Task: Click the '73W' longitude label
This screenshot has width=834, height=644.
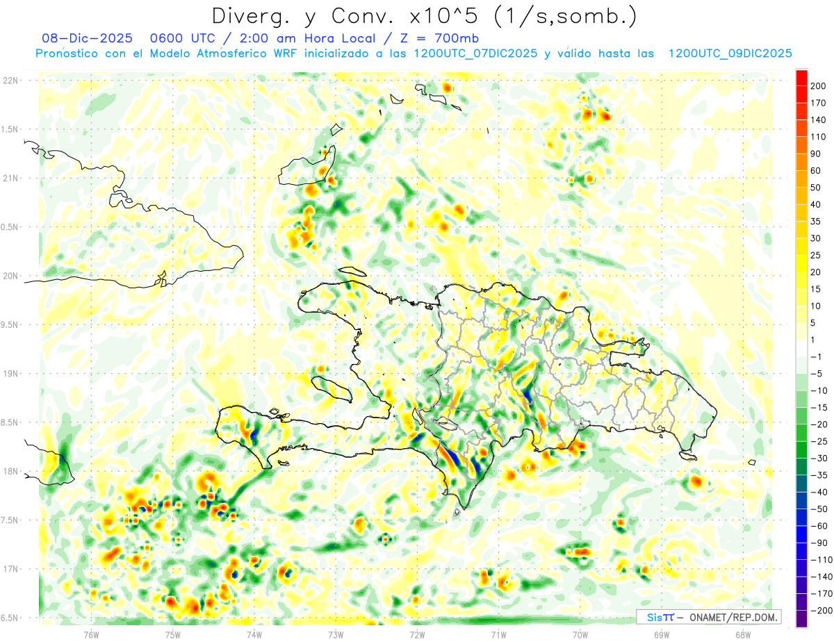Action: tap(336, 634)
